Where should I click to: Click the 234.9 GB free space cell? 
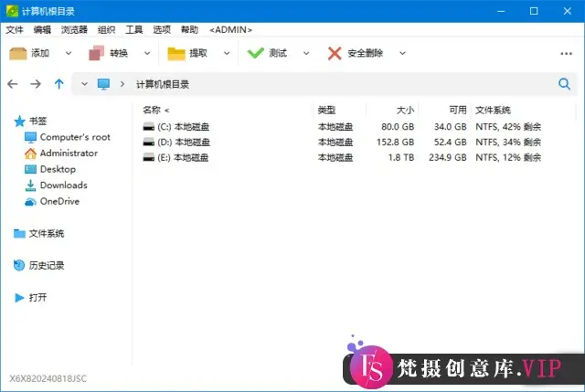click(x=448, y=157)
